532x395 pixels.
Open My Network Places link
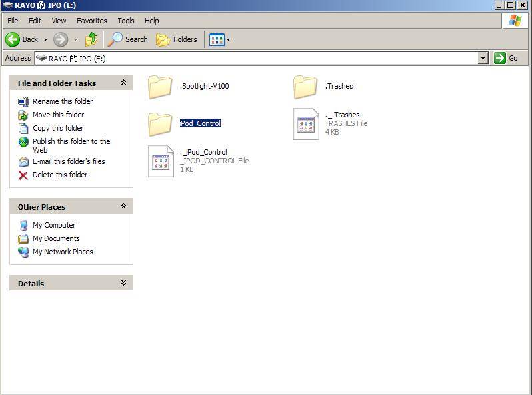click(63, 252)
